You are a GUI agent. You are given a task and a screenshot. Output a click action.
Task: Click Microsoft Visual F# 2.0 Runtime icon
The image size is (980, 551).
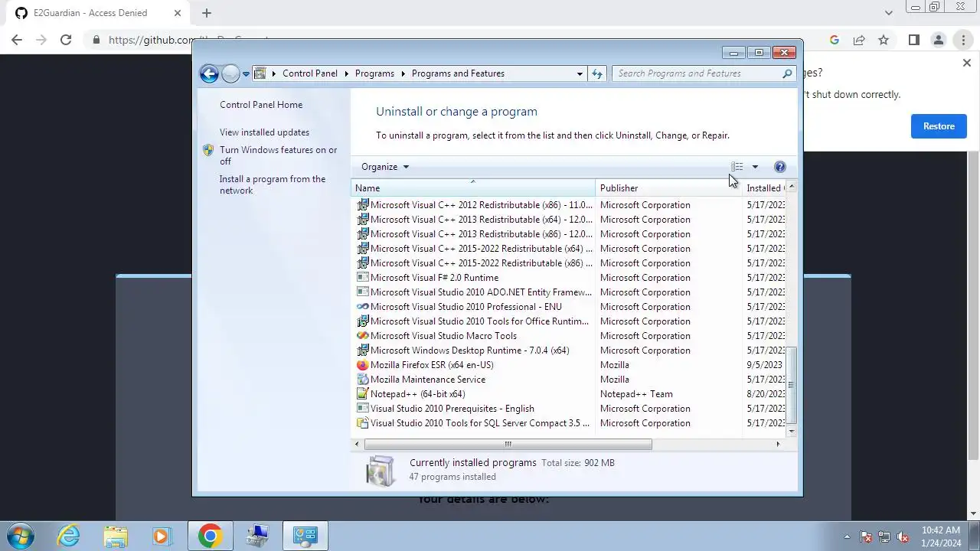pos(363,278)
